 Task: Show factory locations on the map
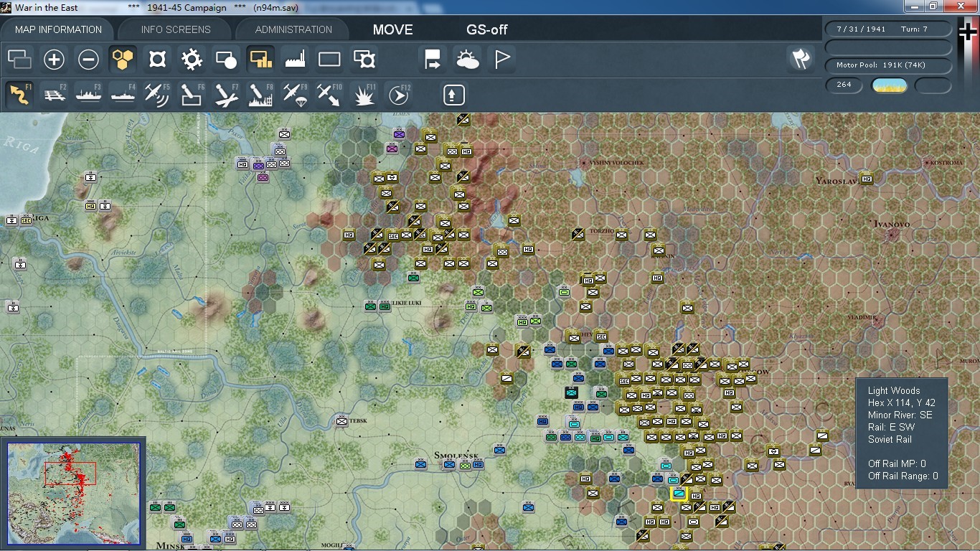point(295,59)
